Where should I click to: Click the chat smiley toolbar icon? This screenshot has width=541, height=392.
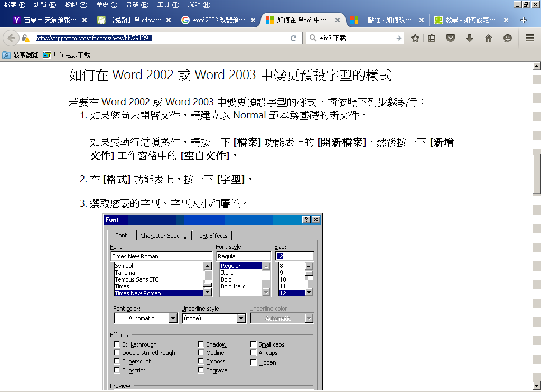(508, 38)
